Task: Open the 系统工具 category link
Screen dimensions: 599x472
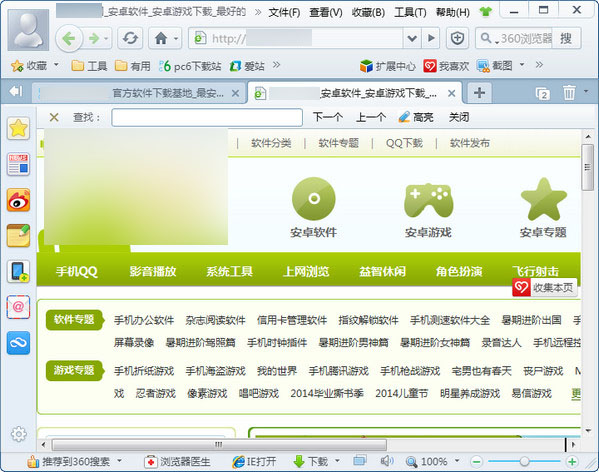Action: click(230, 272)
